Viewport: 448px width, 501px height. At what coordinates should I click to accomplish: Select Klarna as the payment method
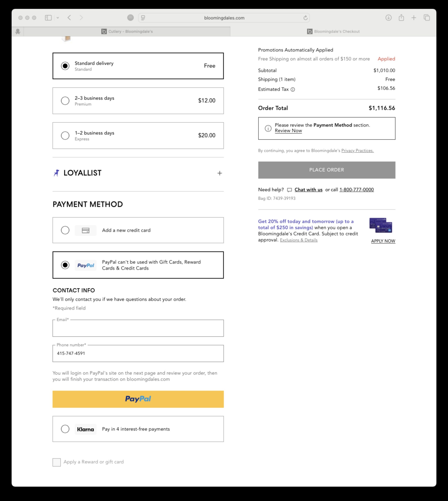(65, 429)
